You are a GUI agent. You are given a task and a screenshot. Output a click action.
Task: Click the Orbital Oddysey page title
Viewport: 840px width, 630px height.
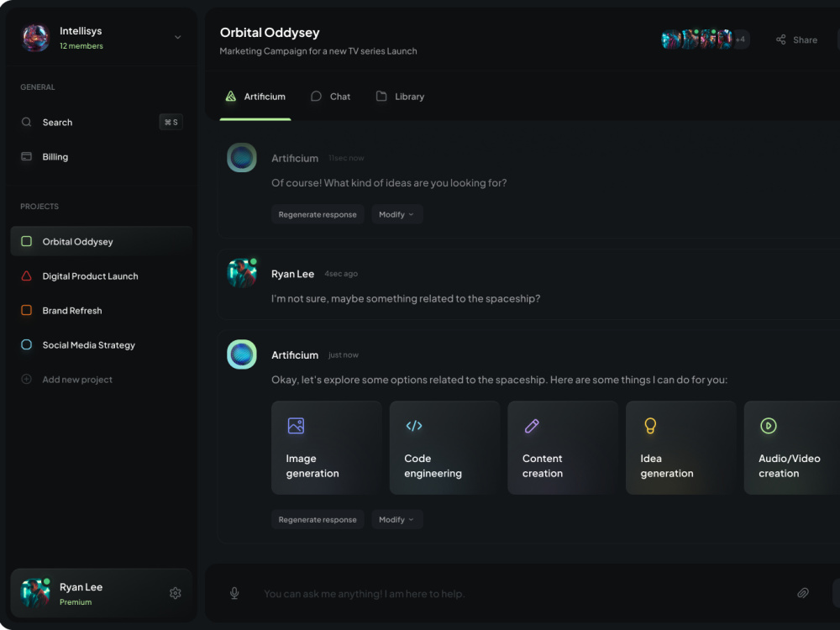click(270, 33)
